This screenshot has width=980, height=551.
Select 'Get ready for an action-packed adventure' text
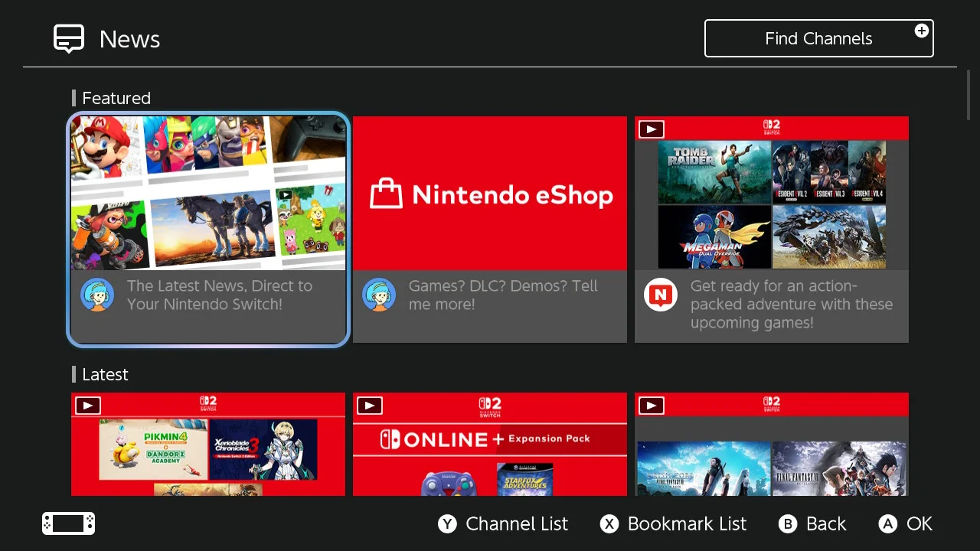coord(792,304)
